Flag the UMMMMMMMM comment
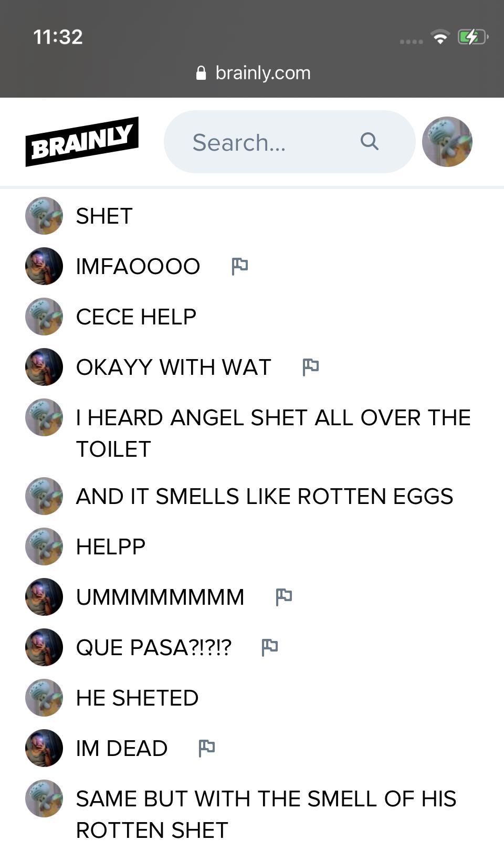 point(283,597)
